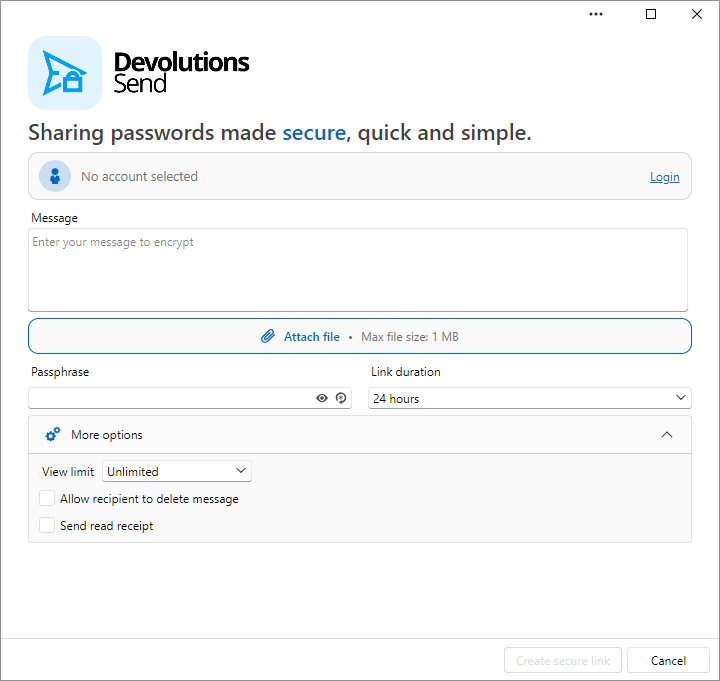Click the user account avatar icon

pos(55,176)
